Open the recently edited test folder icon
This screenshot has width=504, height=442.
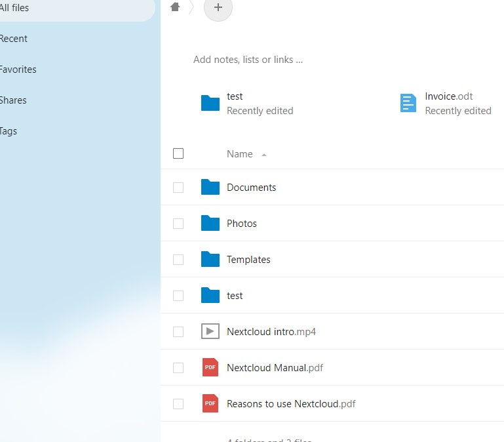point(210,103)
